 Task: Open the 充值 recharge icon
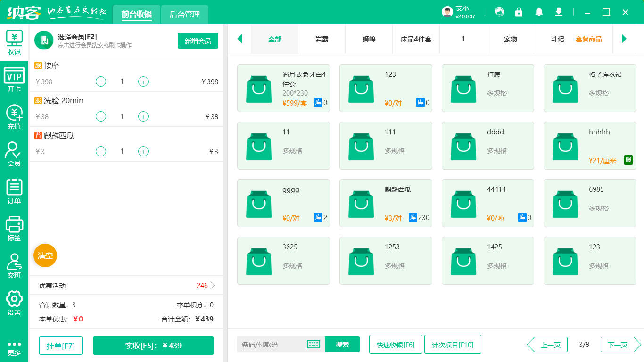click(14, 117)
